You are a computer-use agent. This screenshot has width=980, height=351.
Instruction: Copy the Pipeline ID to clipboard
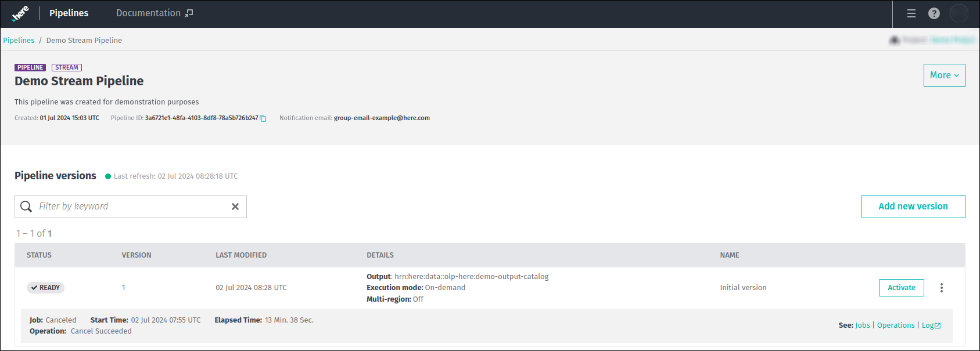(x=263, y=118)
